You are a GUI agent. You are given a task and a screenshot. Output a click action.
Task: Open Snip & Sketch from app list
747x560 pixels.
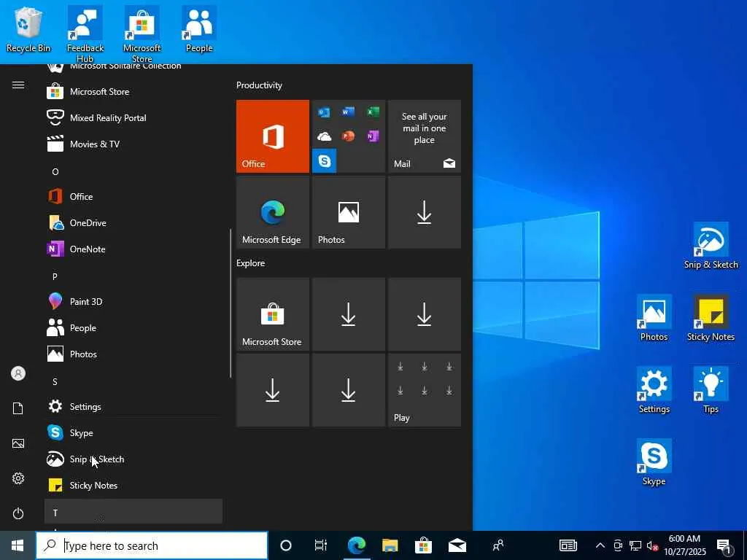pos(133,459)
